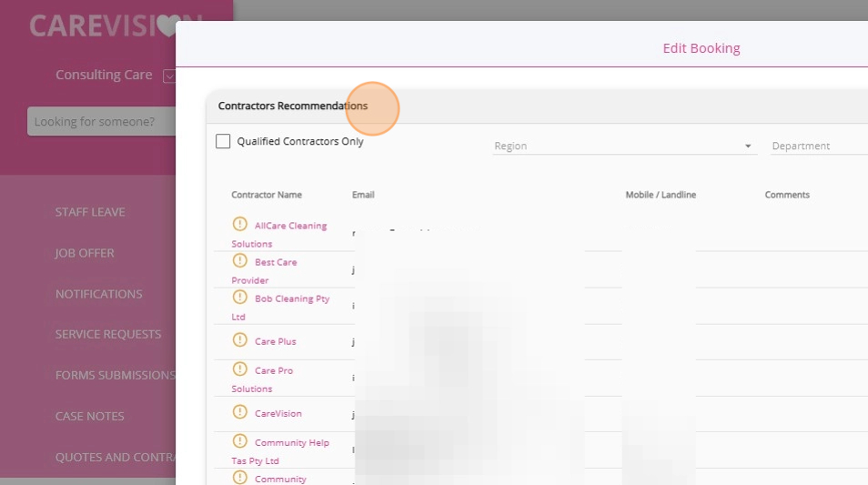
Task: Click the 'Looking for someone?' search field
Action: coord(102,121)
